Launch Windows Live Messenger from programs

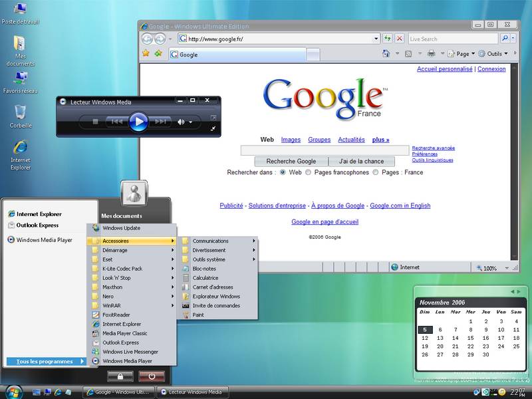click(x=132, y=352)
